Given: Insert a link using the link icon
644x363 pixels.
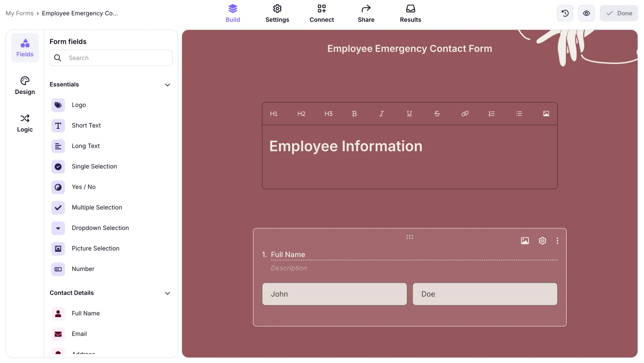Looking at the screenshot, I should pyautogui.click(x=465, y=113).
